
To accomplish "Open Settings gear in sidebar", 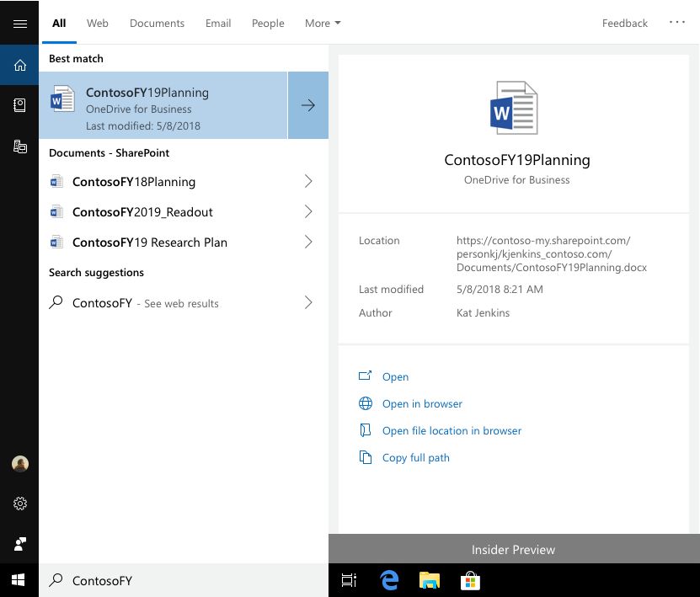I will coord(19,504).
